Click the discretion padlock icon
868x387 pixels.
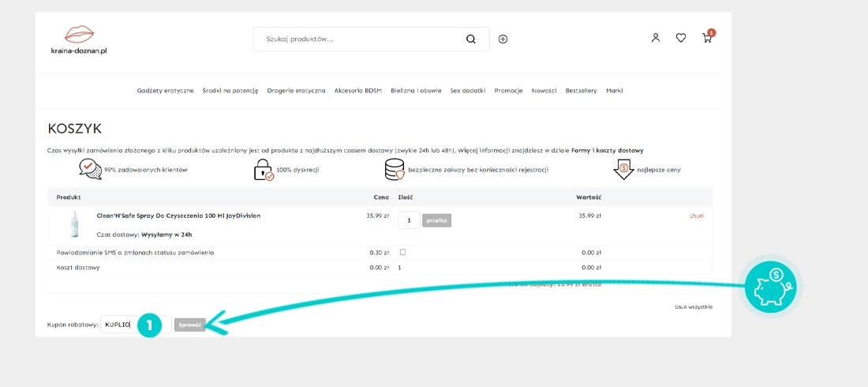pyautogui.click(x=263, y=170)
